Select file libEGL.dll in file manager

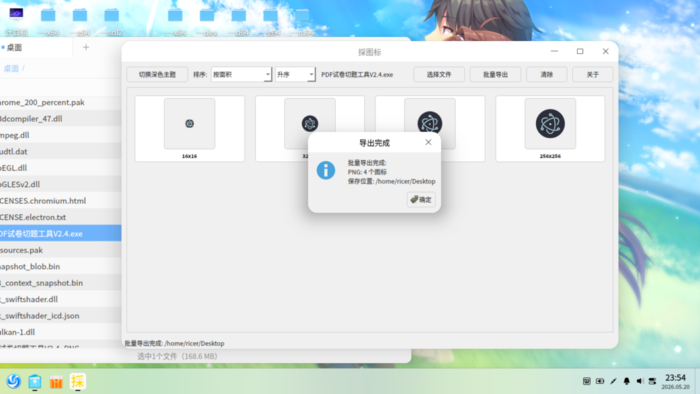(x=60, y=168)
